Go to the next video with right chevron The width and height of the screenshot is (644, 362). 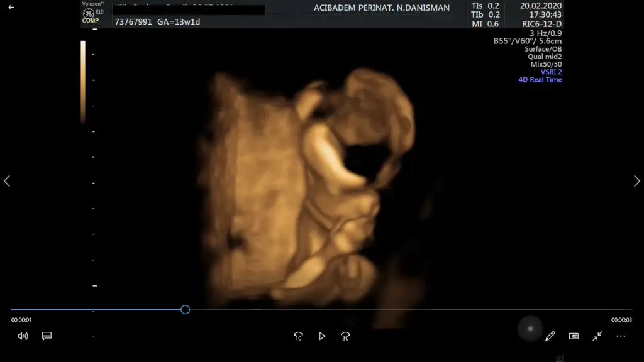(636, 181)
